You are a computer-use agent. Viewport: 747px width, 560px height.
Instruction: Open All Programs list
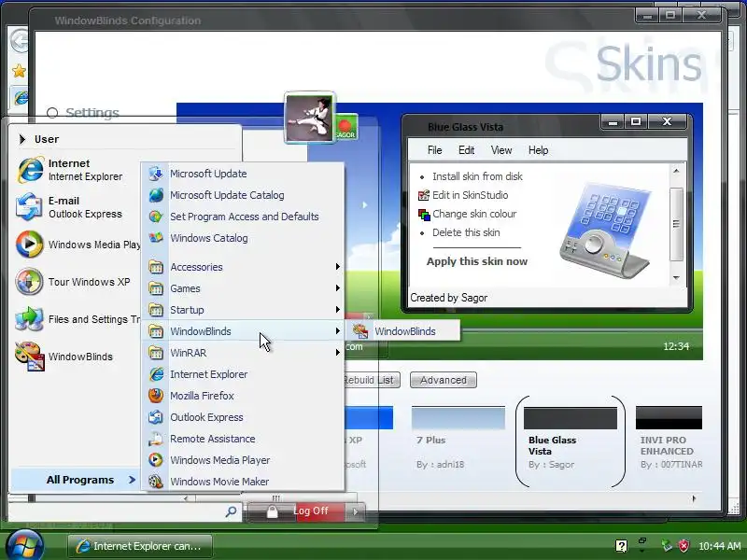pos(75,480)
